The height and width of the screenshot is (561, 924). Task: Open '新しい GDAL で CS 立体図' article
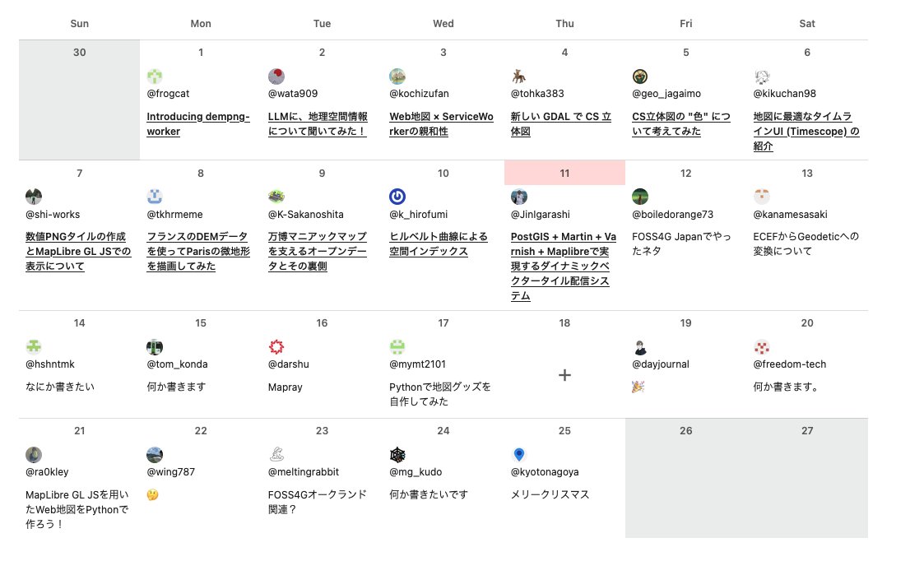[x=561, y=123]
